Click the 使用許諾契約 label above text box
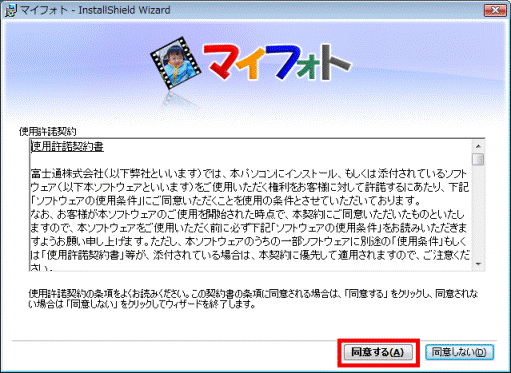Viewport: 511px width, 373px height. [48, 132]
